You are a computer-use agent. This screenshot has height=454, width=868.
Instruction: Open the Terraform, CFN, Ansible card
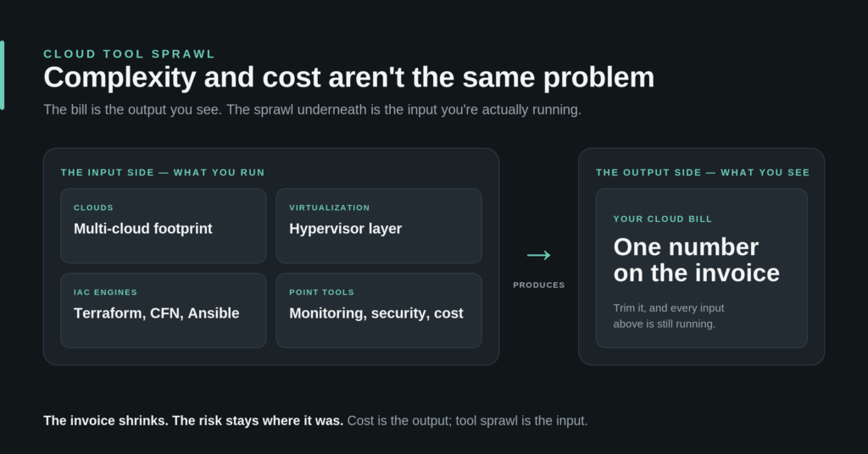tap(164, 310)
